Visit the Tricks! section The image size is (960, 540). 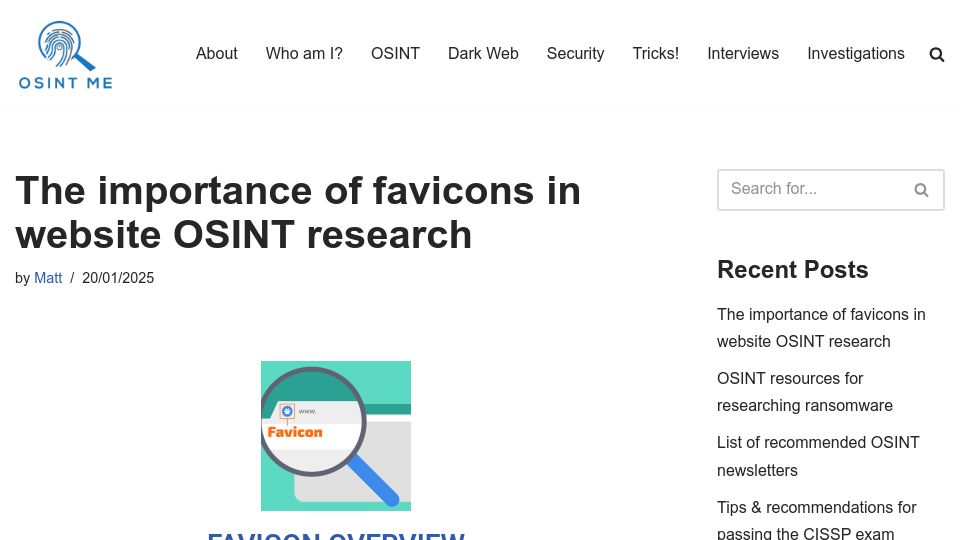point(656,54)
